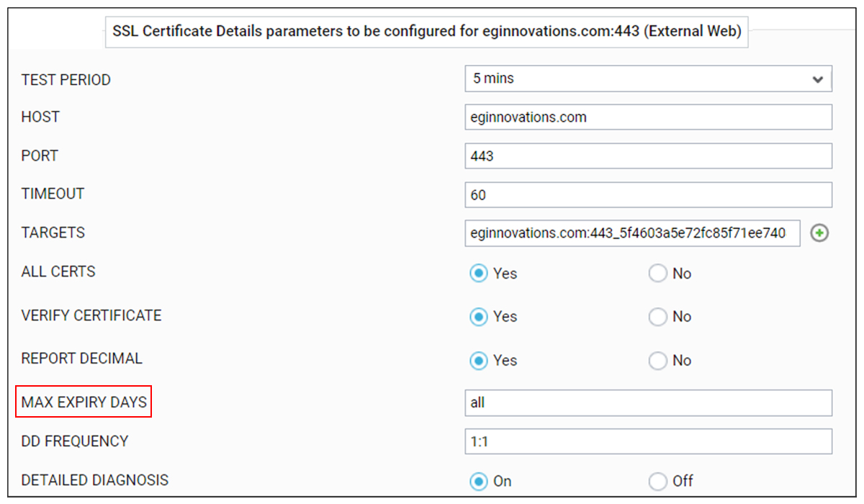Set REPORT DECIMAL to No
The image size is (864, 504).
658,361
